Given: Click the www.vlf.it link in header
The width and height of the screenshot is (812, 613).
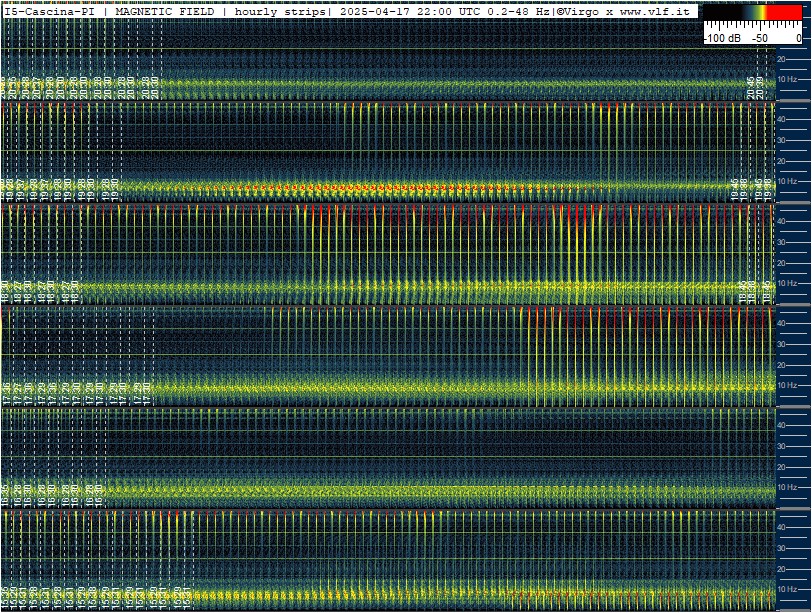Looking at the screenshot, I should (655, 11).
